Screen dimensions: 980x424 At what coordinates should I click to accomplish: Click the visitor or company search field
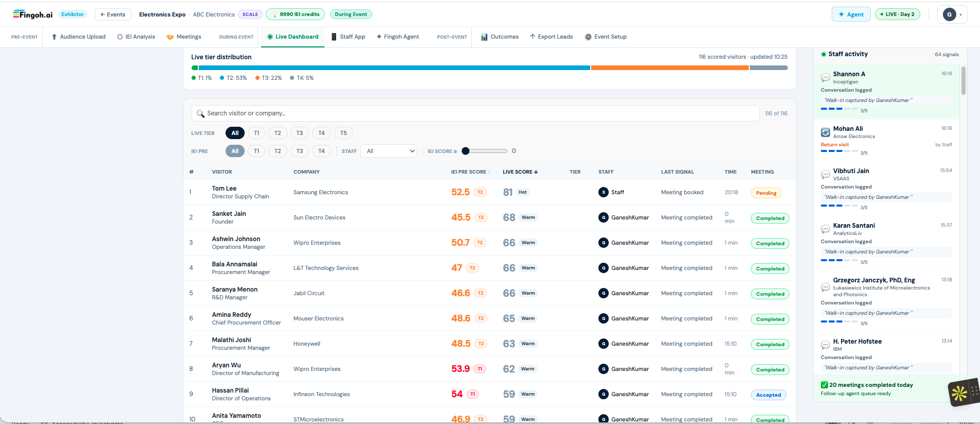click(x=475, y=113)
